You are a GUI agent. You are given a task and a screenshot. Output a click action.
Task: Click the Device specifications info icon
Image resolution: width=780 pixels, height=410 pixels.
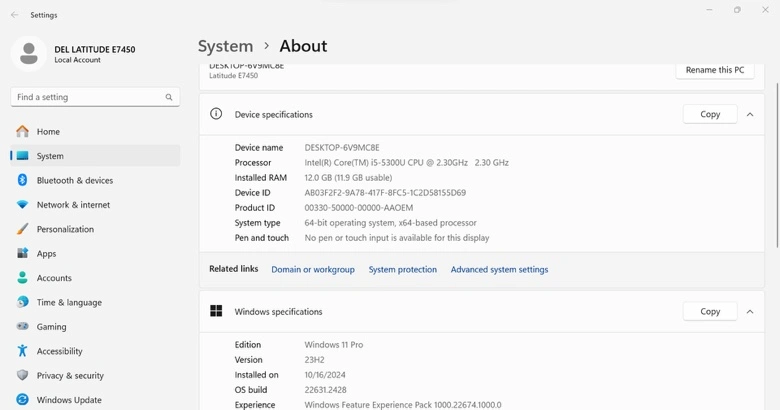click(216, 114)
